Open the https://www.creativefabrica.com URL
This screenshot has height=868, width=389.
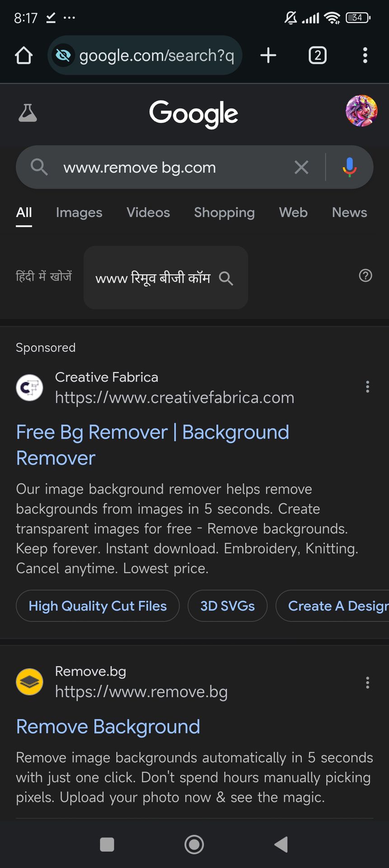(x=174, y=398)
